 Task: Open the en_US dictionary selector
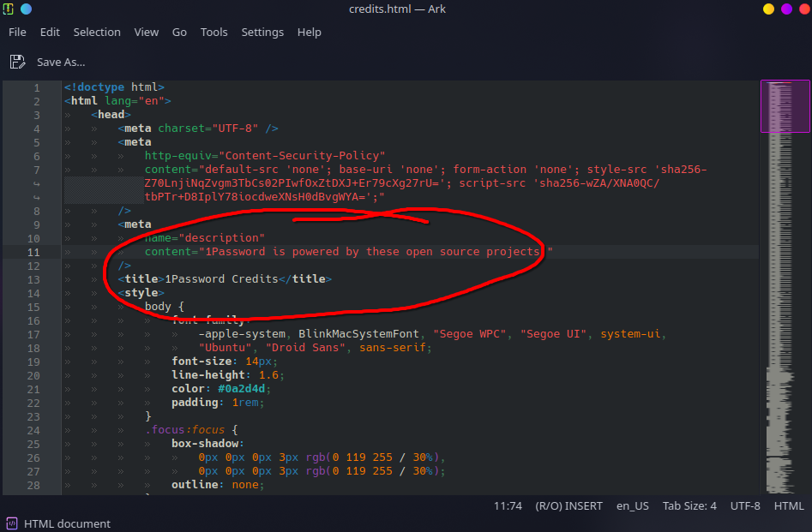point(632,505)
